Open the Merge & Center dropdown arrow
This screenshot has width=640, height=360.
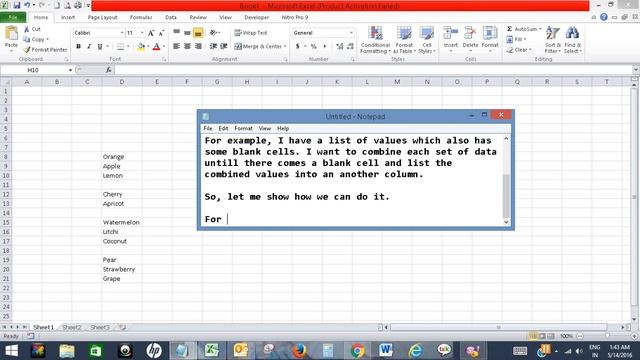pos(285,47)
